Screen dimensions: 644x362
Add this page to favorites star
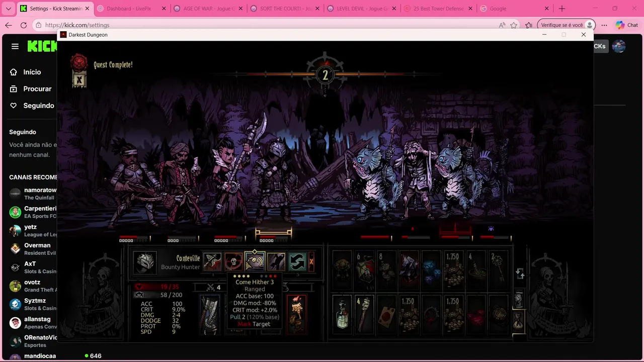(514, 25)
